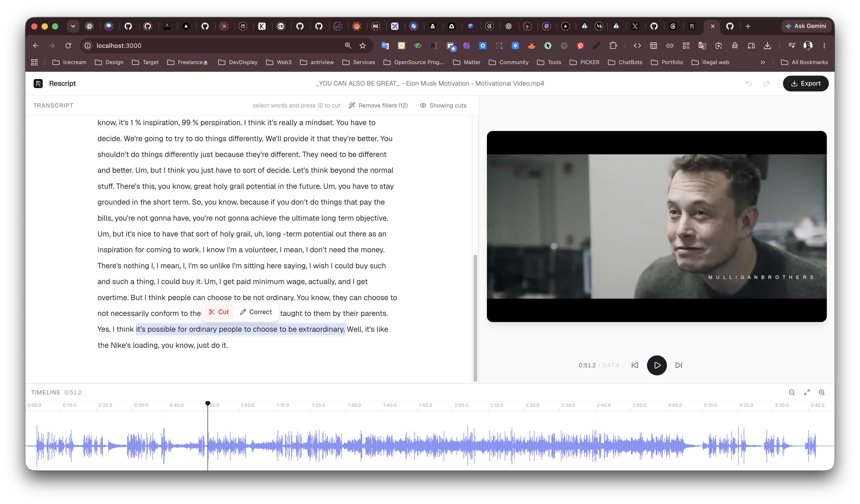
Task: Zoom out the timeline
Action: click(792, 392)
